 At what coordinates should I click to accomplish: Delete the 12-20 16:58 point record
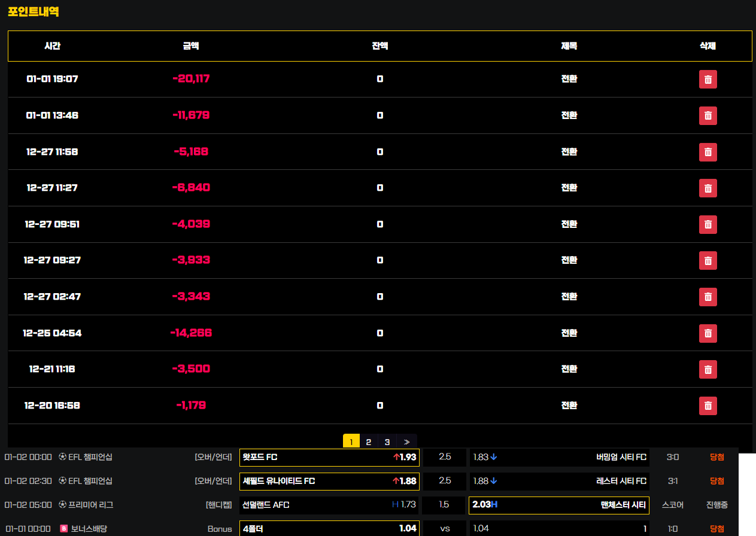(x=708, y=406)
